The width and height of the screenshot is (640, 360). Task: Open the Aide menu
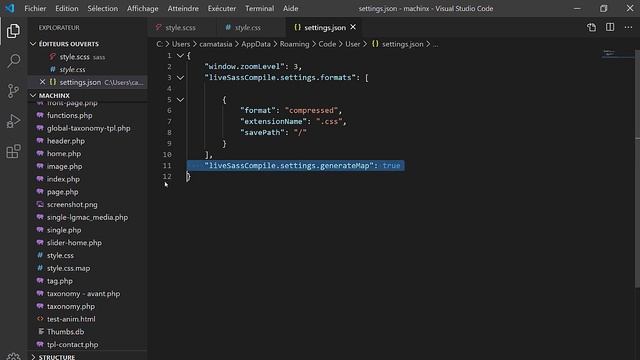point(291,8)
